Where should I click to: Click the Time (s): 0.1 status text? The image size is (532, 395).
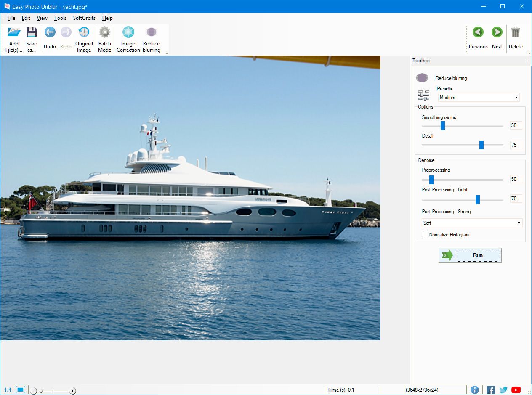[x=340, y=390]
